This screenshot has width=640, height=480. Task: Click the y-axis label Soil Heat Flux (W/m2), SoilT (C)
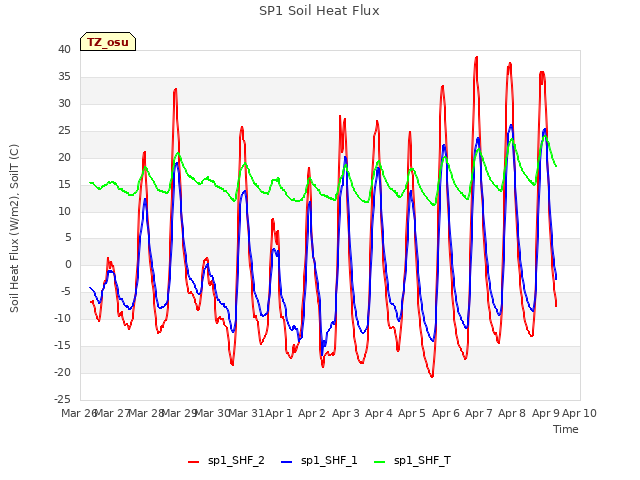tap(14, 228)
